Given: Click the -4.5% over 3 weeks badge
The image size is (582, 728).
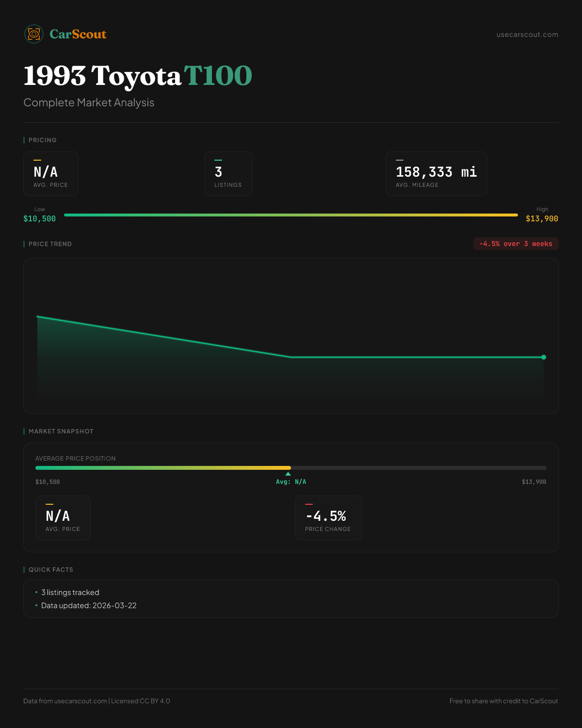Looking at the screenshot, I should (x=516, y=244).
